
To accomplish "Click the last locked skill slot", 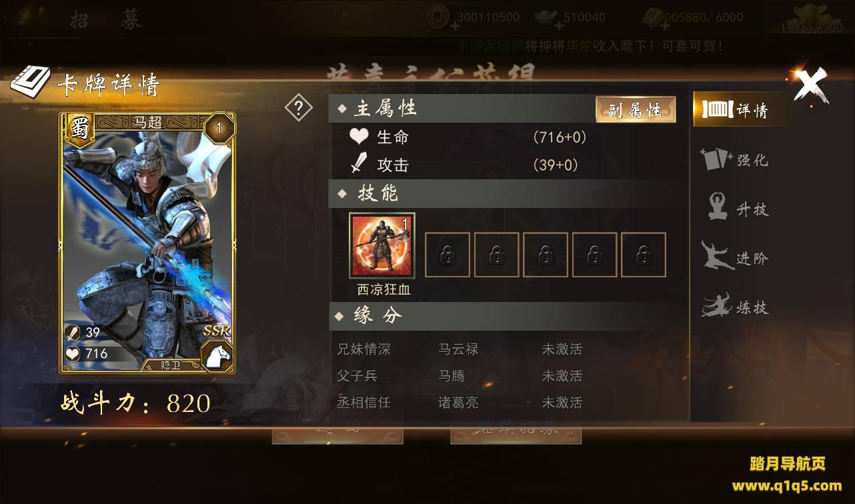I will click(x=644, y=255).
